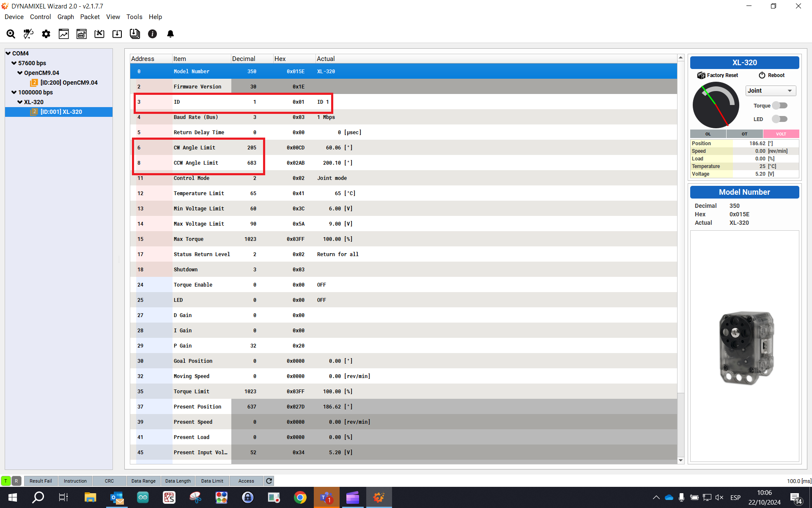Viewport: 812px width, 508px height.
Task: Open the Graph window icon
Action: coord(64,34)
